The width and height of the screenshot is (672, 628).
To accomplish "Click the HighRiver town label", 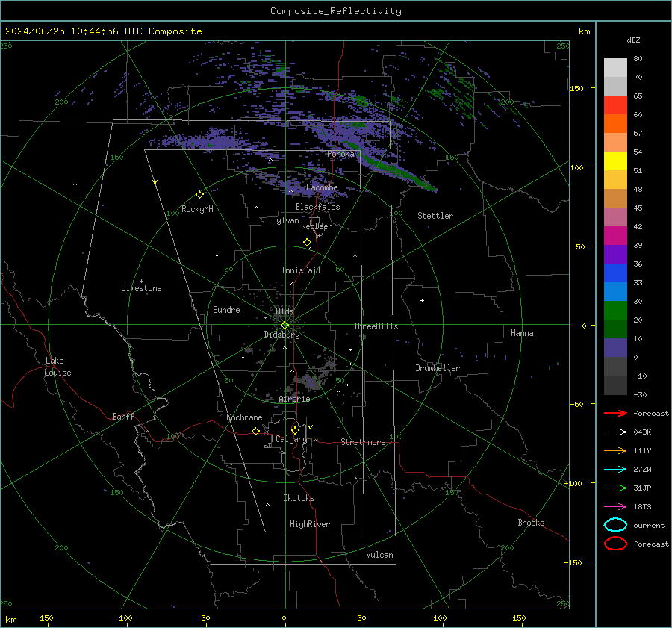I will 310,524.
